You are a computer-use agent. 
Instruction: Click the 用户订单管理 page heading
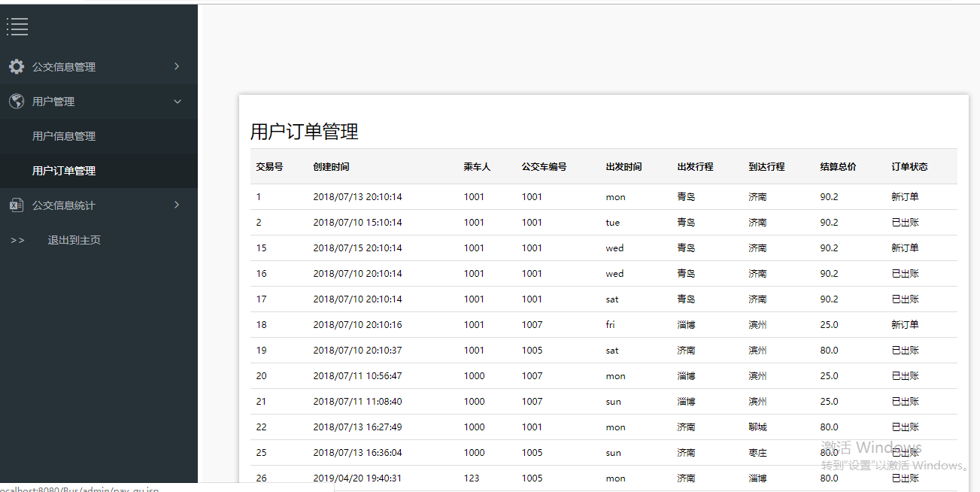(x=304, y=132)
